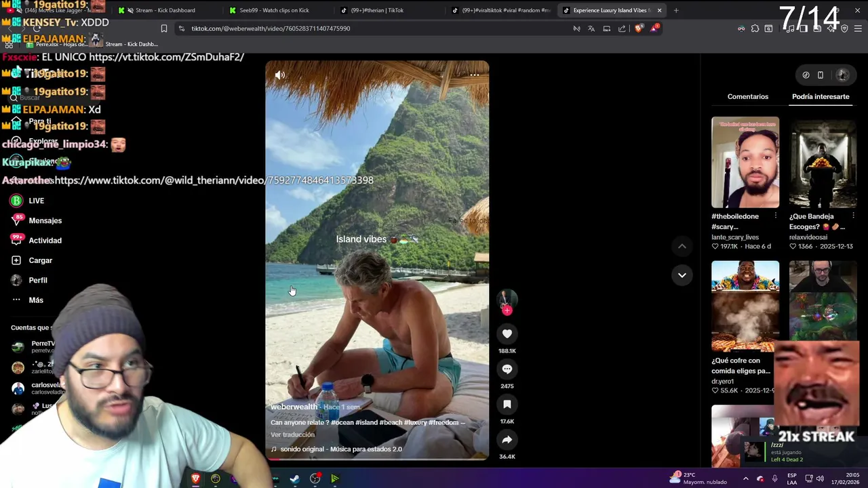Open Actividad in the TikTok sidebar
This screenshot has width=868, height=488.
37,241
